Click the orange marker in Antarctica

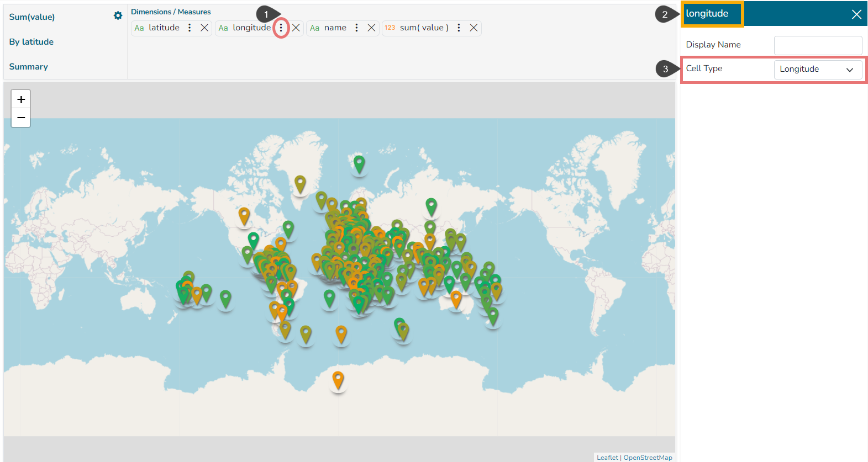click(338, 380)
